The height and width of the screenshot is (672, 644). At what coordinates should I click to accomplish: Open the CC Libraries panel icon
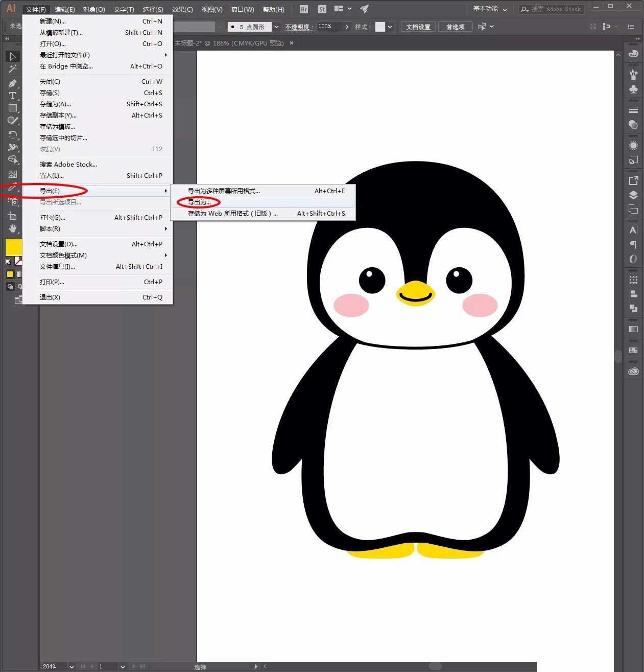(x=633, y=372)
